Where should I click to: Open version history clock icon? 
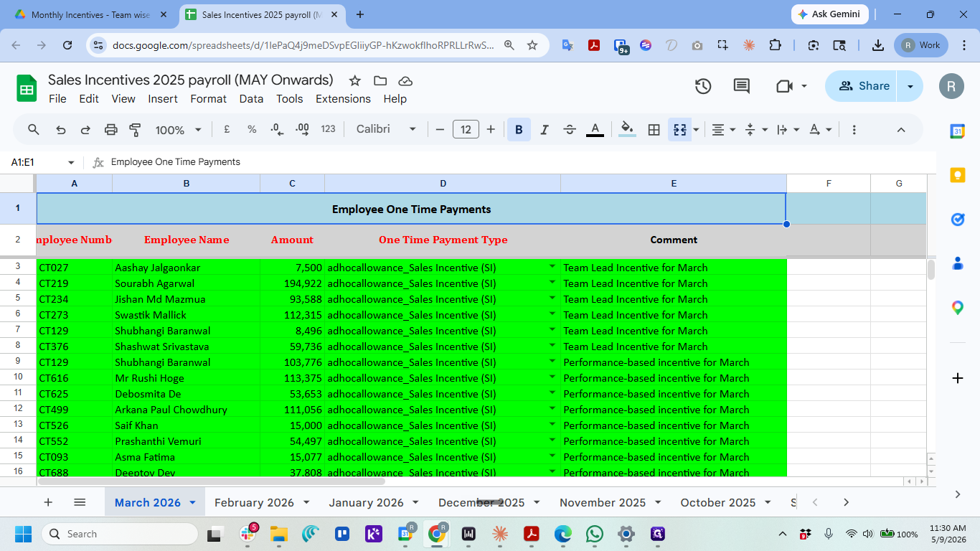click(x=703, y=86)
